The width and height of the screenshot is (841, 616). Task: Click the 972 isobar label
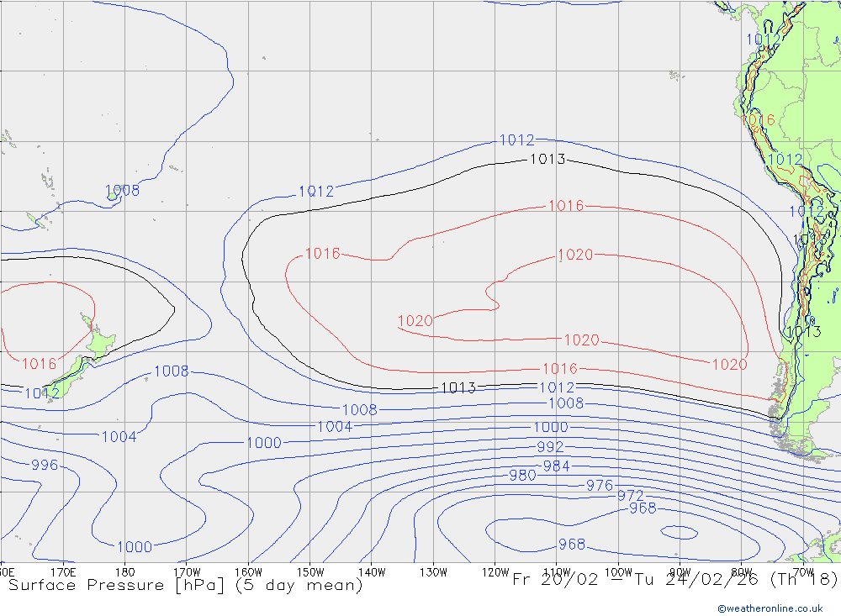tap(630, 495)
